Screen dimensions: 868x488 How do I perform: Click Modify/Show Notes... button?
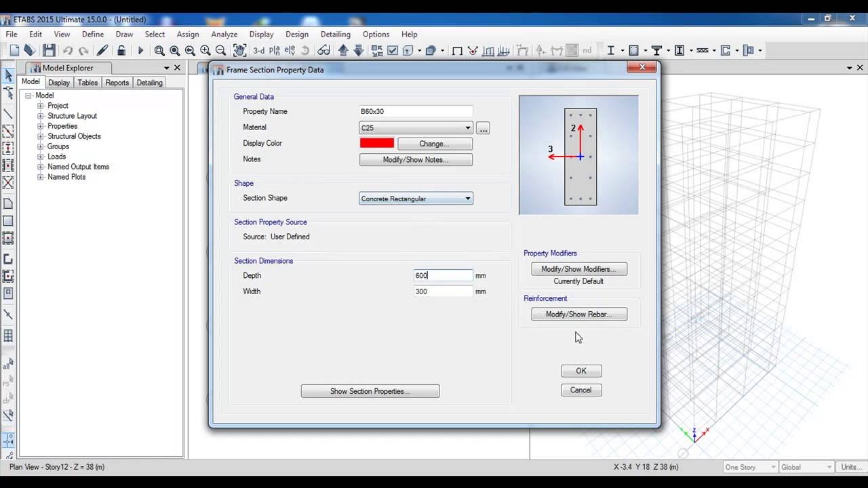tap(416, 160)
